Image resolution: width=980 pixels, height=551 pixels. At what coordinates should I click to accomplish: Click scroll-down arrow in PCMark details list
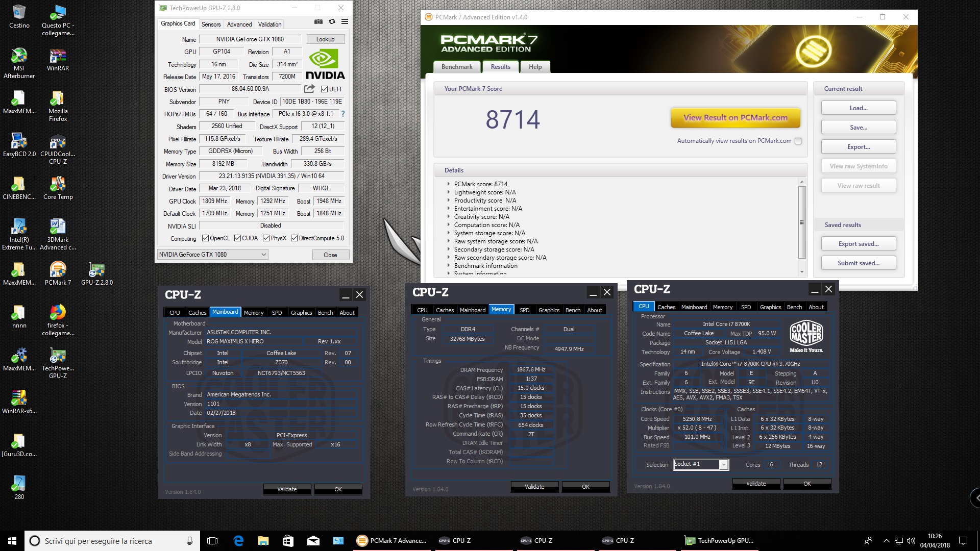[802, 271]
